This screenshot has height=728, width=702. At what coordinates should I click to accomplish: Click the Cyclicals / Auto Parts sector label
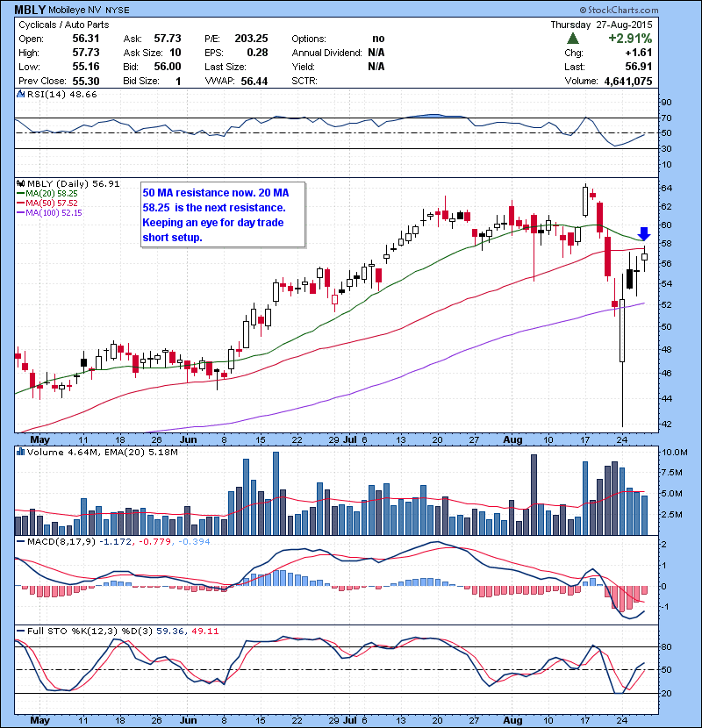point(64,25)
